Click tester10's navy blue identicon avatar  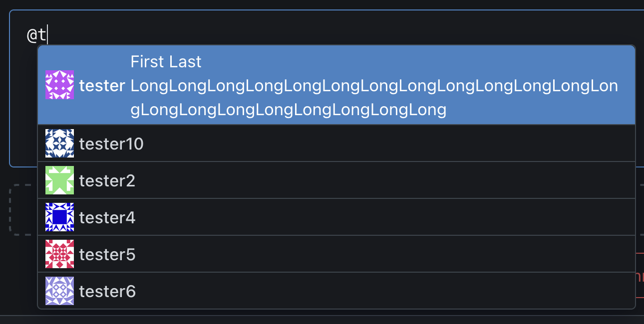(x=59, y=144)
